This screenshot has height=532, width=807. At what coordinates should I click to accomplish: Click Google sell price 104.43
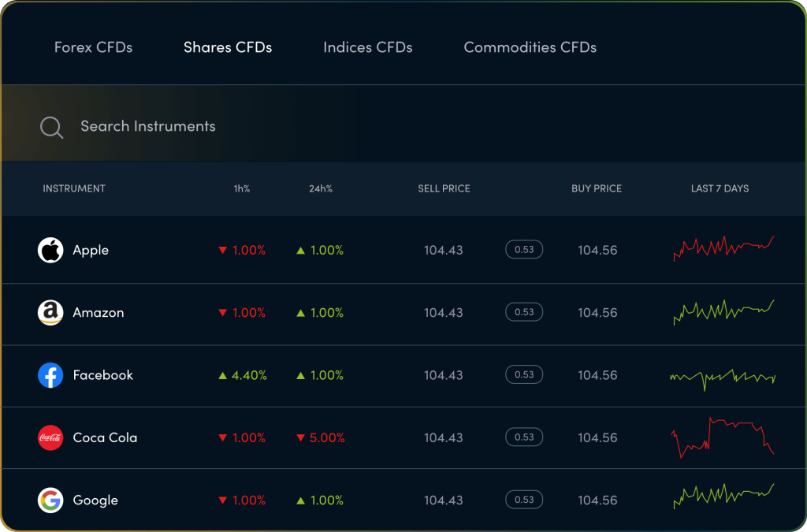(x=443, y=500)
